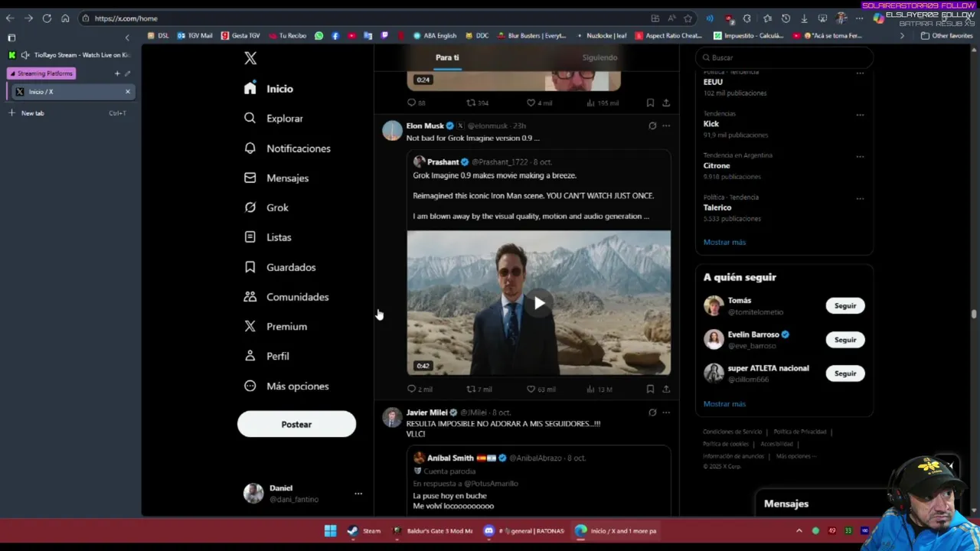This screenshot has height=551, width=980.
Task: Follow Evelin Barroso
Action: [x=845, y=340]
